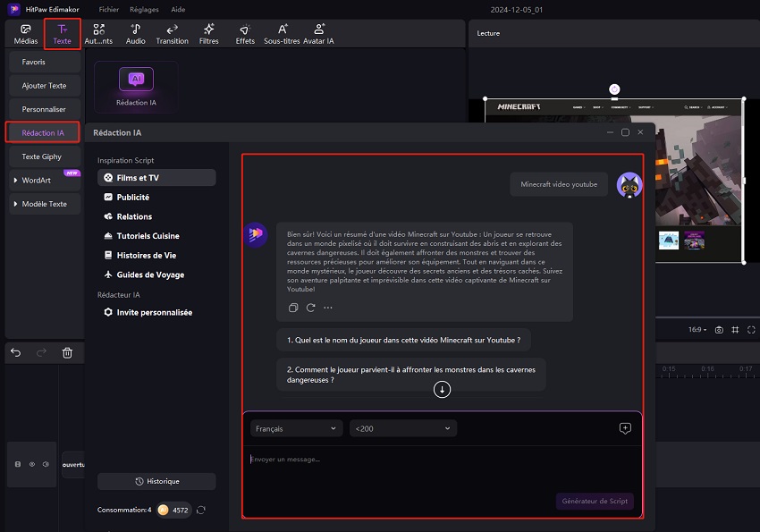This screenshot has height=532, width=760.
Task: Open the Réglages menu
Action: [x=142, y=8]
